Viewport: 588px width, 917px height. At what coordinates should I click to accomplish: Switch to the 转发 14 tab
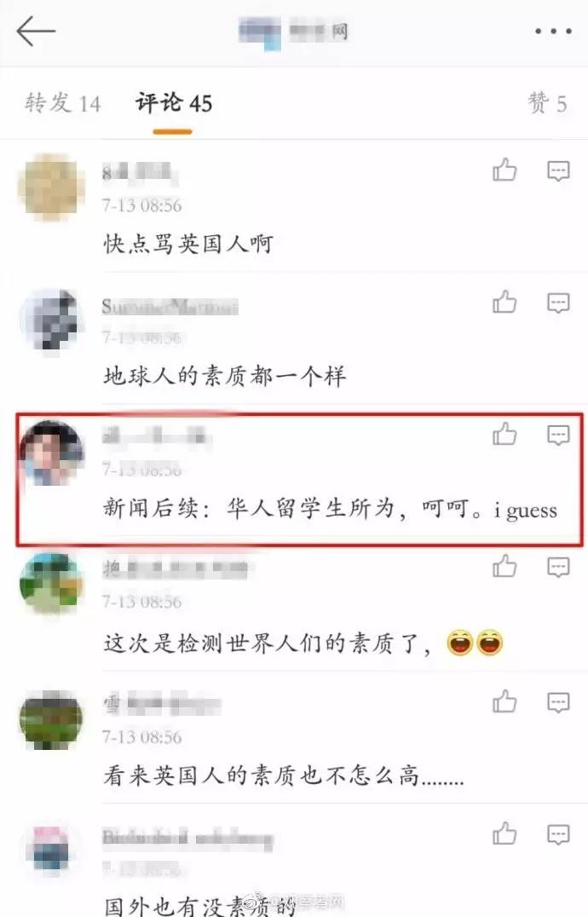[x=62, y=103]
